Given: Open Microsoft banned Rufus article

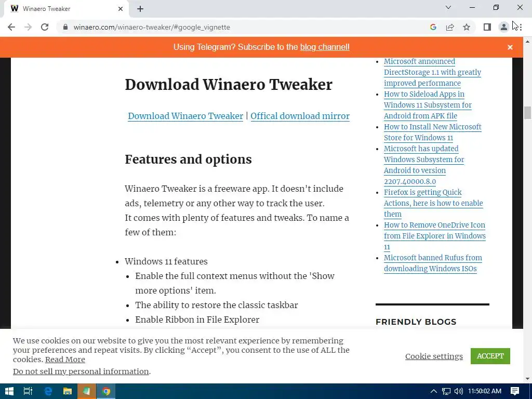Looking at the screenshot, I should coord(433,263).
